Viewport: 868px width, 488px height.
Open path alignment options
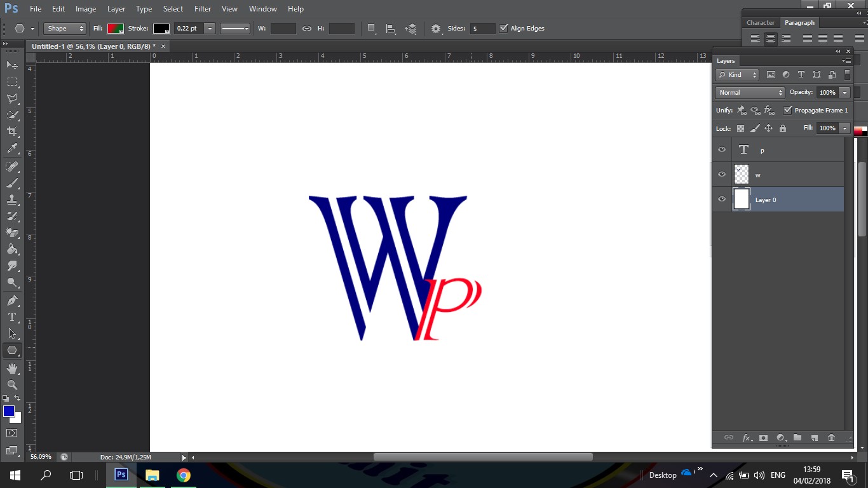[x=391, y=29]
